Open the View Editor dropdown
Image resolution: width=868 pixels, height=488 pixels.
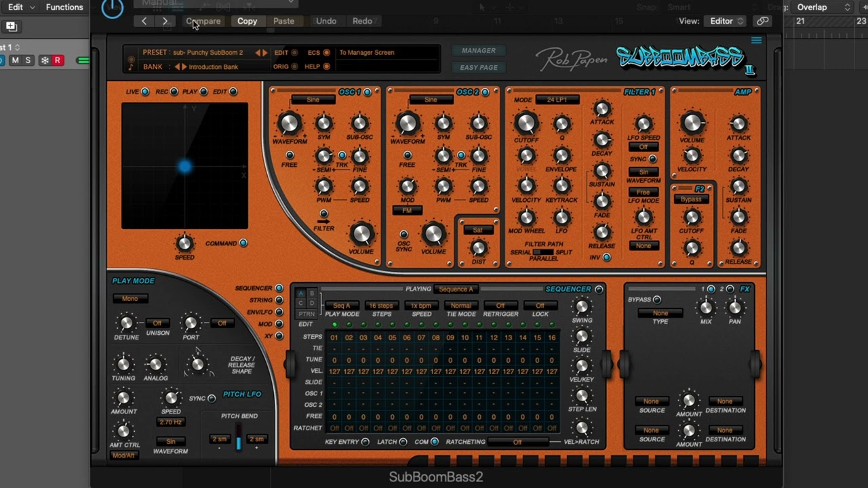point(724,21)
